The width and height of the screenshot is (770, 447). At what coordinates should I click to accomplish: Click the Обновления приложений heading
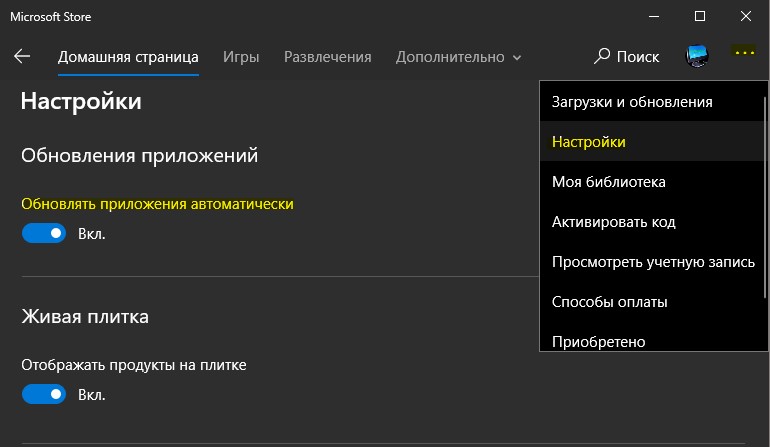tap(139, 155)
